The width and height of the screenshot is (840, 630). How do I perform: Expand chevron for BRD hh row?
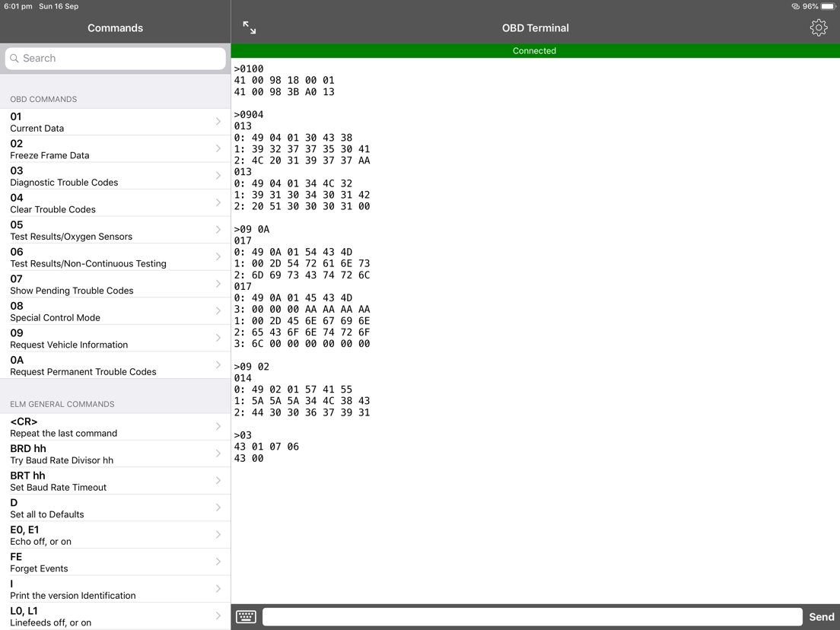pos(218,453)
